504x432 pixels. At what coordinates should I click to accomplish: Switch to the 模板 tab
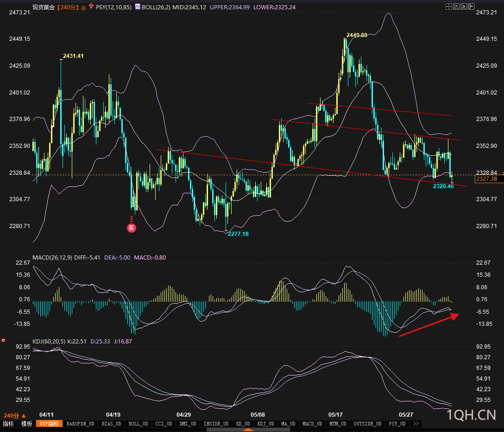click(x=27, y=424)
